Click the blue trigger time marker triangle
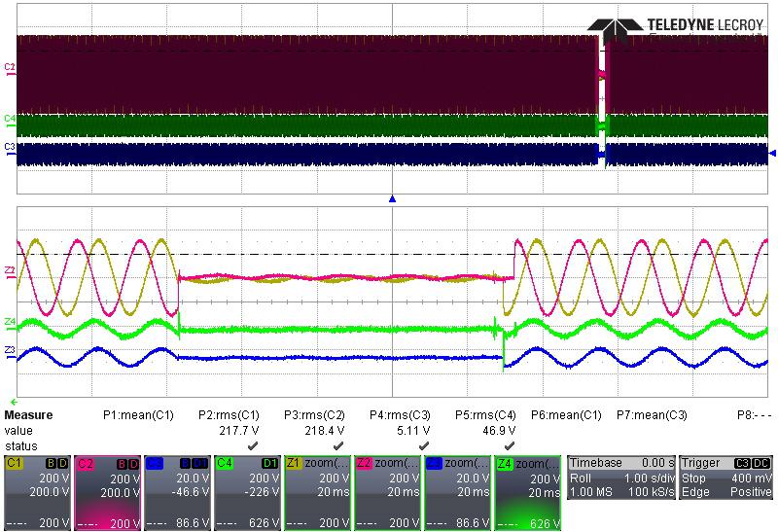Screen dimensions: 778x532 pyautogui.click(x=392, y=198)
